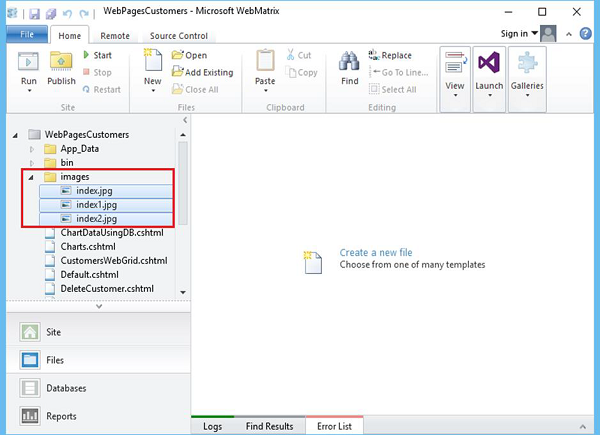Collapse the images folder
Screen dimensions: 600x435
pos(33,177)
